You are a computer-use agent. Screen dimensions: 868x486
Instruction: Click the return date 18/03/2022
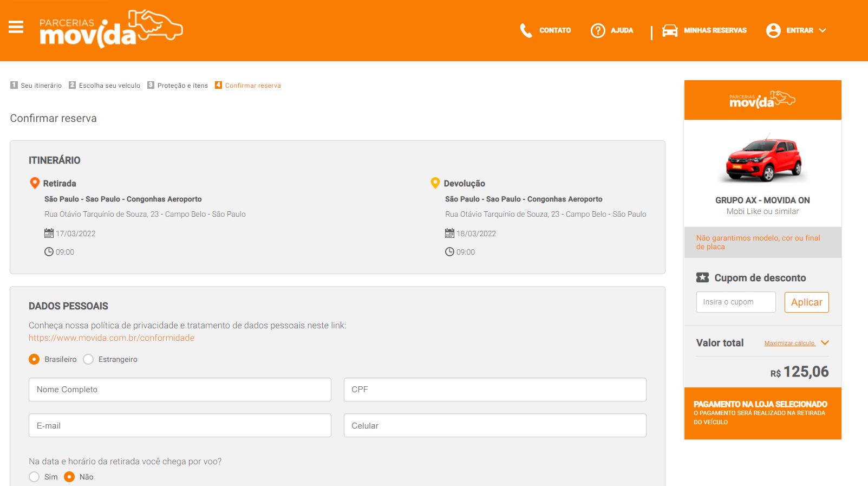click(477, 234)
